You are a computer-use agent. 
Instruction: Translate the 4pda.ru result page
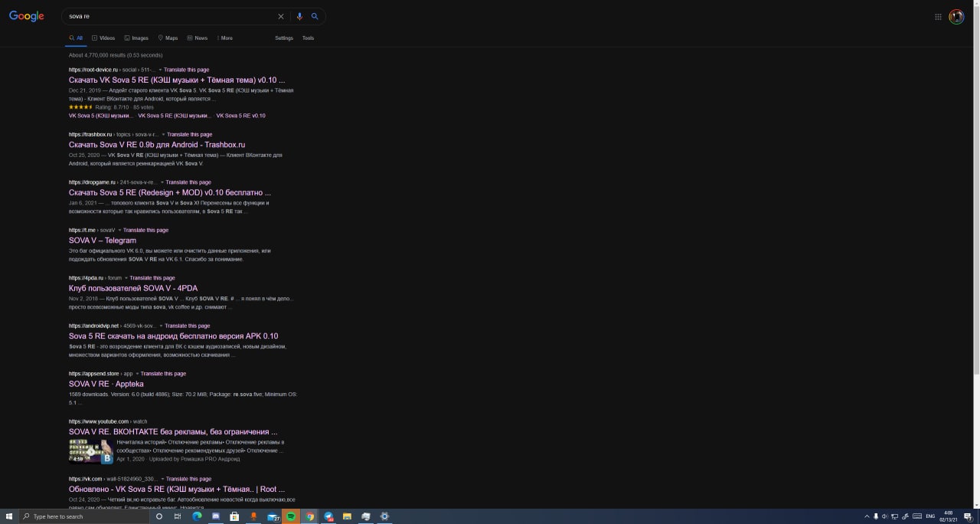[x=152, y=278]
